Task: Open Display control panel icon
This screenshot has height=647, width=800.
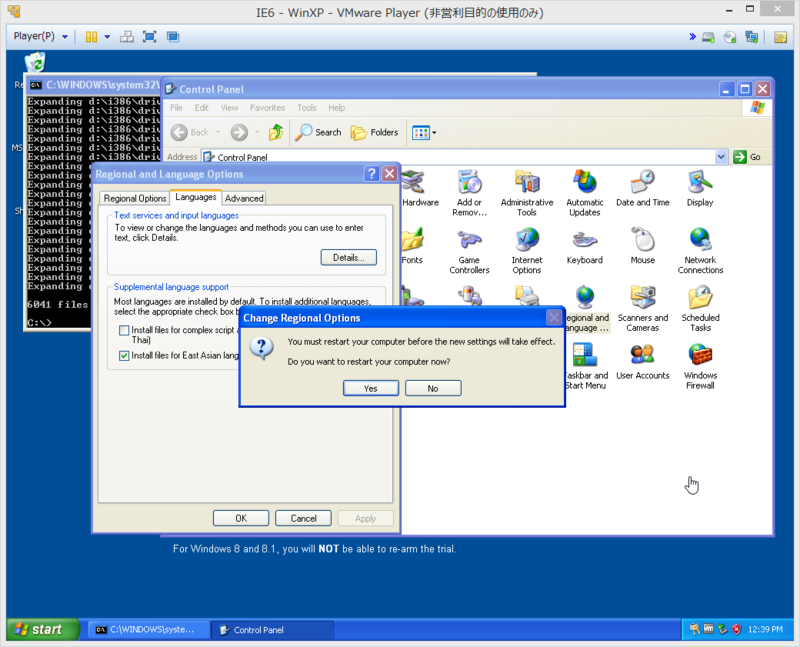Action: click(700, 188)
